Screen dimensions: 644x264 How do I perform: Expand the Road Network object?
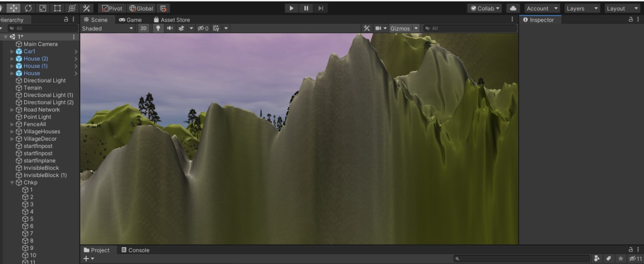click(x=13, y=110)
